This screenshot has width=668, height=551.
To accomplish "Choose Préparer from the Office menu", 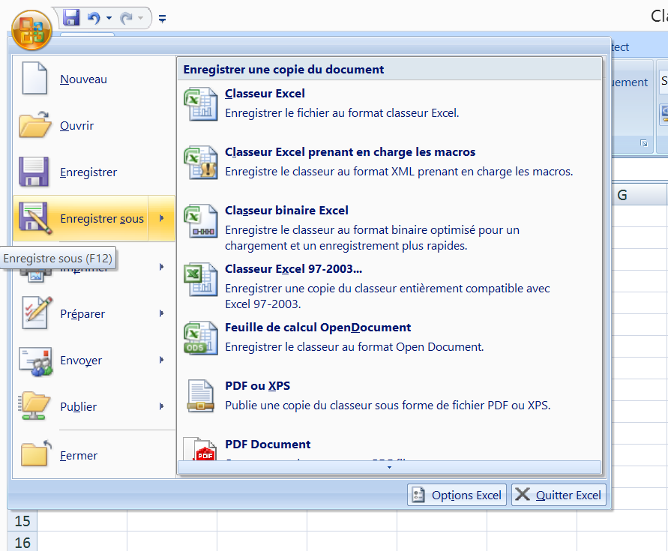I will click(81, 314).
